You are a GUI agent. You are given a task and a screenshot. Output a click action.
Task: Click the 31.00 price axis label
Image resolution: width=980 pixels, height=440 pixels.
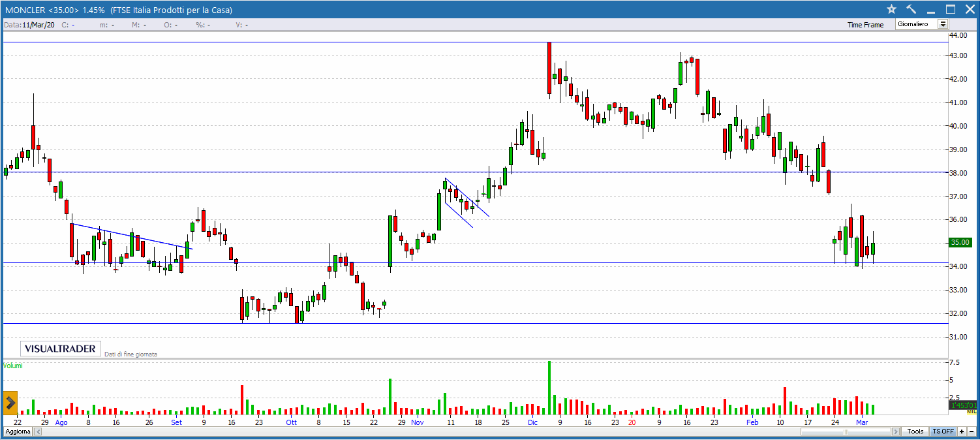pyautogui.click(x=958, y=337)
